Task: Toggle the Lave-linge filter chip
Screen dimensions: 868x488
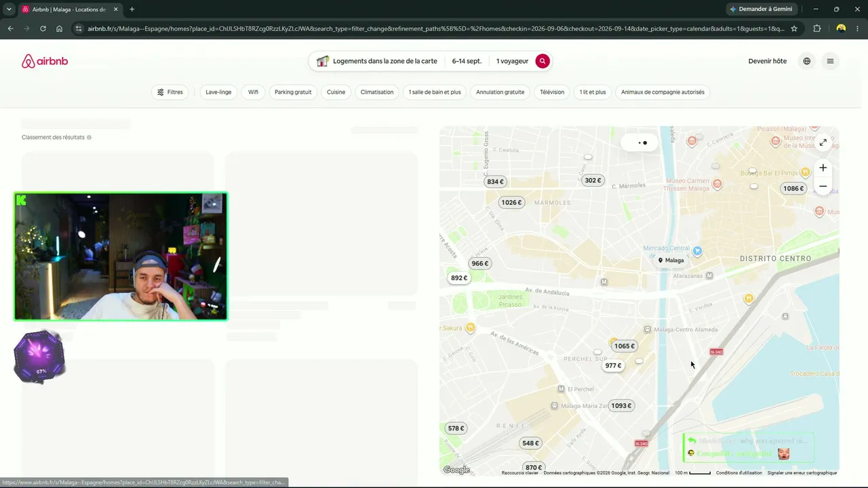Action: (218, 92)
